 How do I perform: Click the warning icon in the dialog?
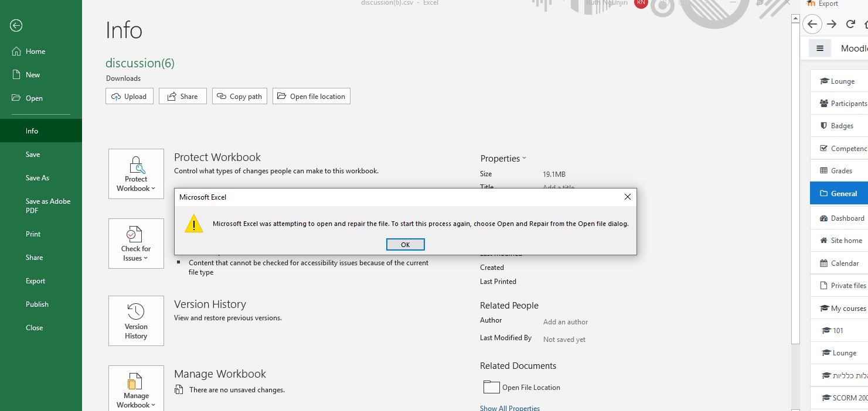coord(194,224)
